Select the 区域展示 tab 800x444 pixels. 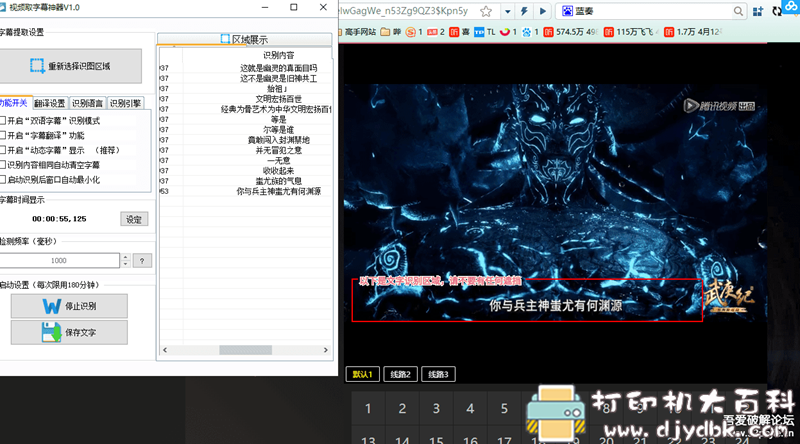[244, 39]
